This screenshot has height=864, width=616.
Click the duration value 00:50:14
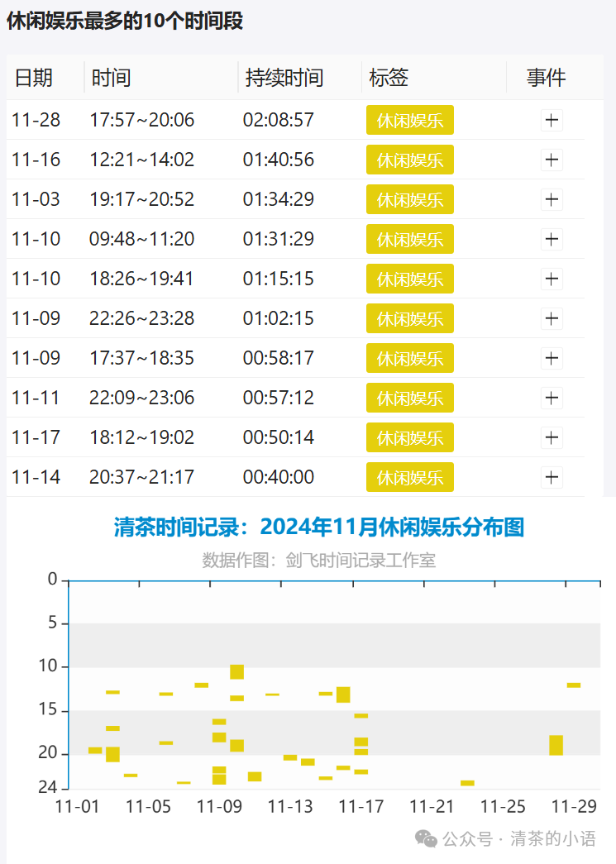[279, 437]
